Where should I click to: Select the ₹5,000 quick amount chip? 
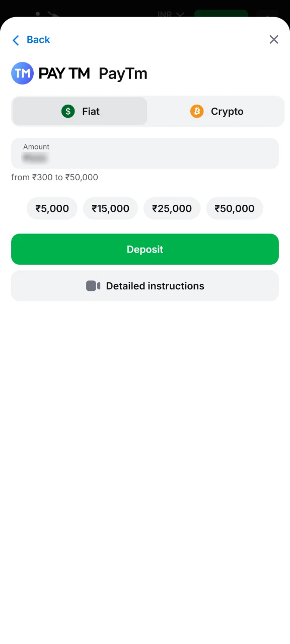click(x=52, y=208)
